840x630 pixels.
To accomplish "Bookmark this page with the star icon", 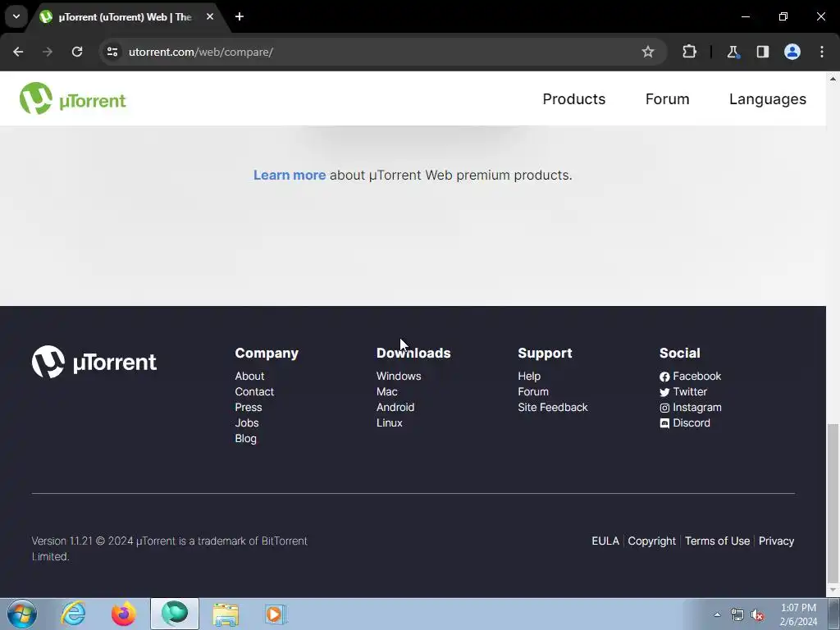I will [x=648, y=52].
